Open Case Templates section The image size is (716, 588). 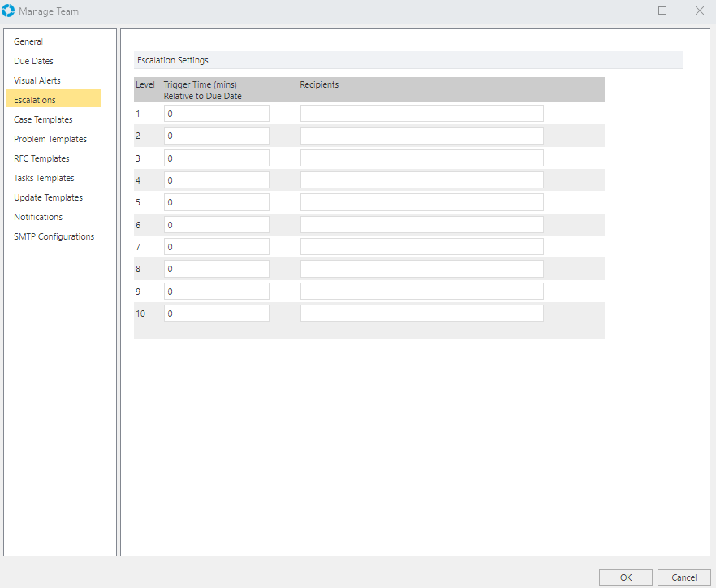[x=43, y=119]
